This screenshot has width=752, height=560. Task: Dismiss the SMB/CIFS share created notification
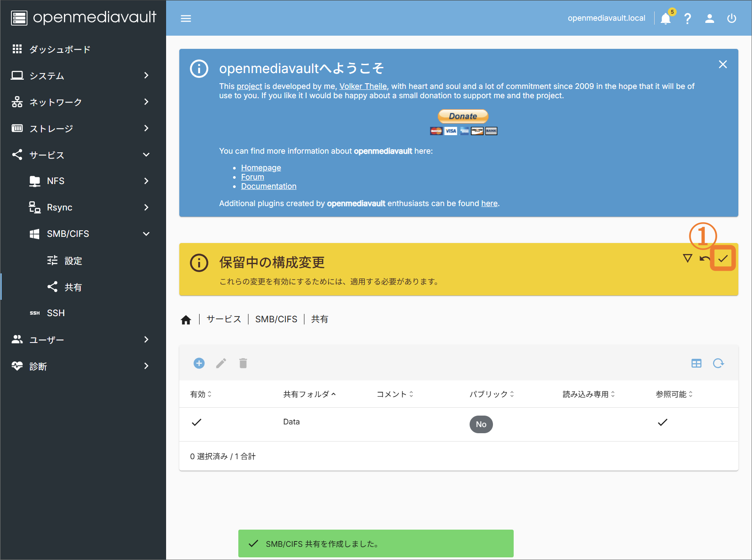(x=376, y=544)
